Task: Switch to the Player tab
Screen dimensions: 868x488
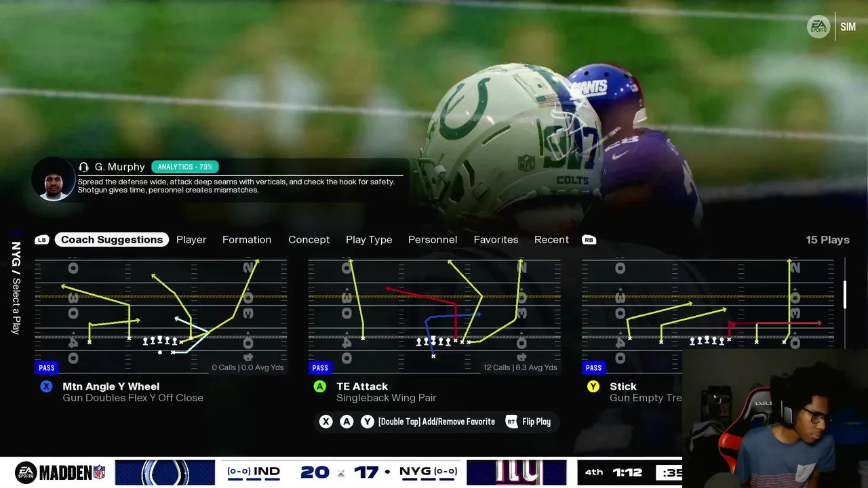Action: [191, 239]
